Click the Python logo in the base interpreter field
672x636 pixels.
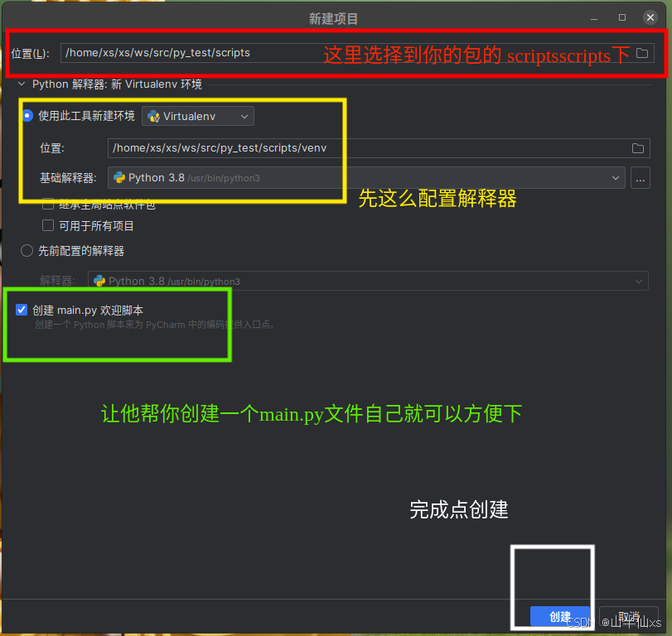(x=119, y=178)
